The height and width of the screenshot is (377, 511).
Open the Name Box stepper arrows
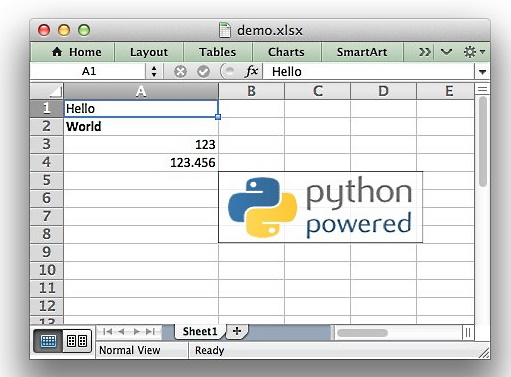tap(154, 71)
